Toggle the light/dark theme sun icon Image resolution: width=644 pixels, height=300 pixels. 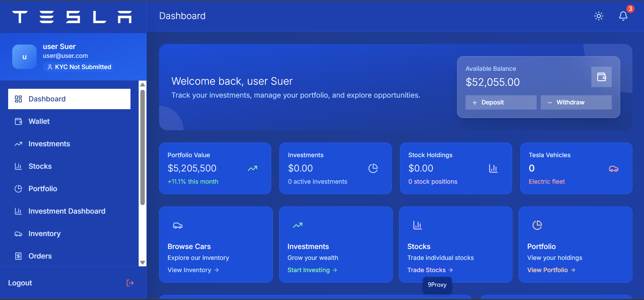pyautogui.click(x=599, y=16)
